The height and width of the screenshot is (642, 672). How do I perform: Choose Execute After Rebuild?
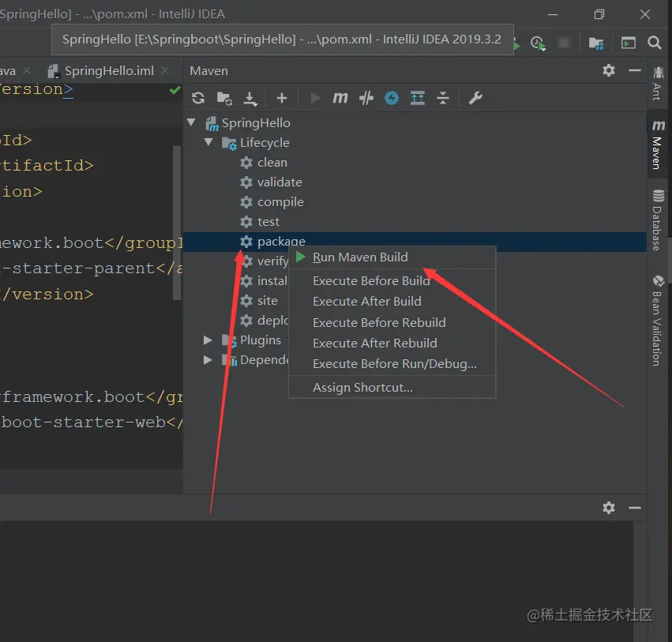click(x=392, y=343)
